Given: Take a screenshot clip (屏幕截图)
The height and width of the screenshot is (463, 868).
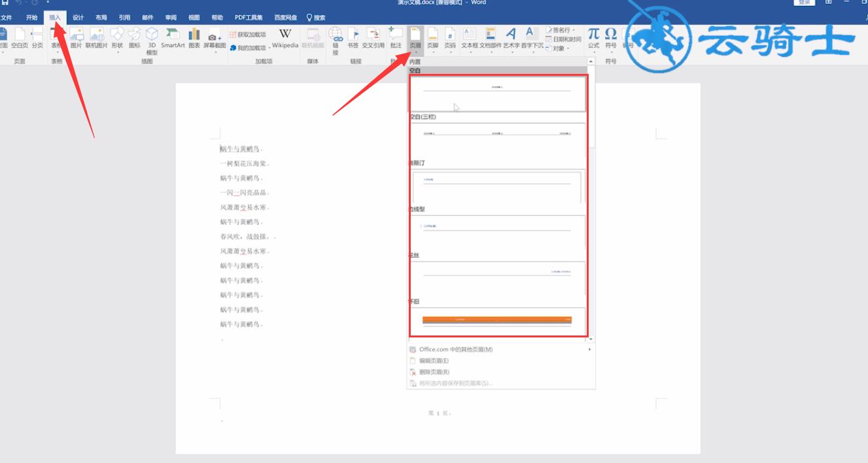Looking at the screenshot, I should click(x=215, y=41).
